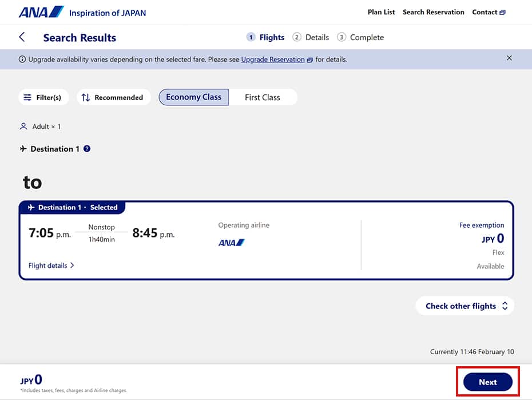The height and width of the screenshot is (400, 532).
Task: Click the Available status text
Action: (x=490, y=266)
